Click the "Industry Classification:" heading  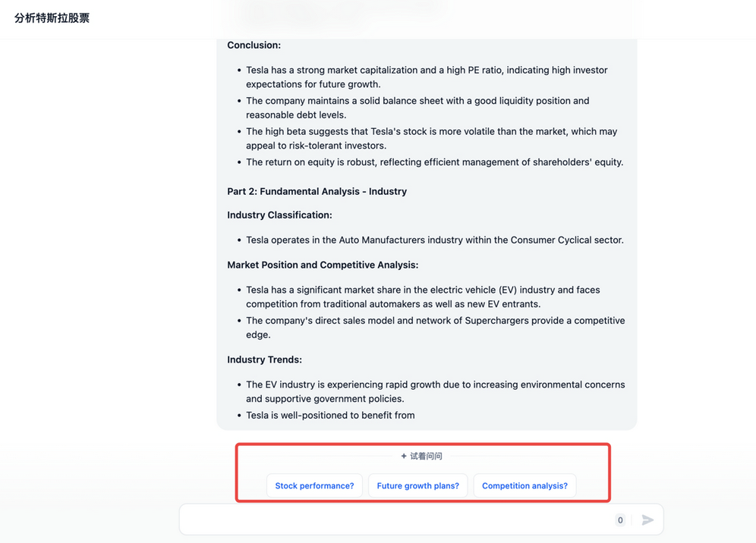[279, 215]
